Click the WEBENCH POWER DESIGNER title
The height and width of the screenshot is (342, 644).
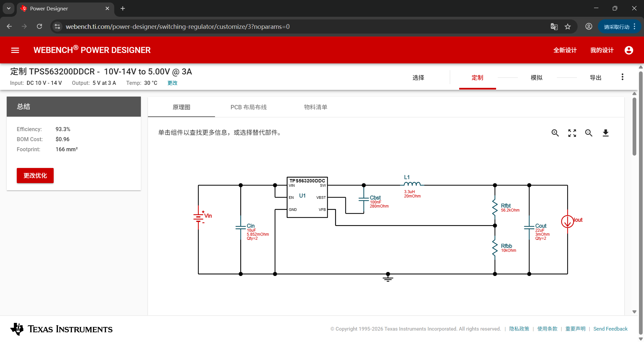coord(92,50)
